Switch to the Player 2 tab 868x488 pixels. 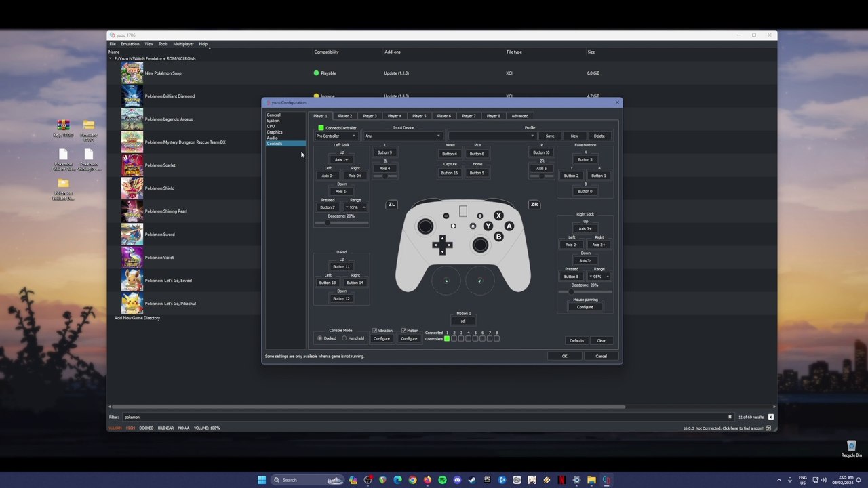[344, 116]
